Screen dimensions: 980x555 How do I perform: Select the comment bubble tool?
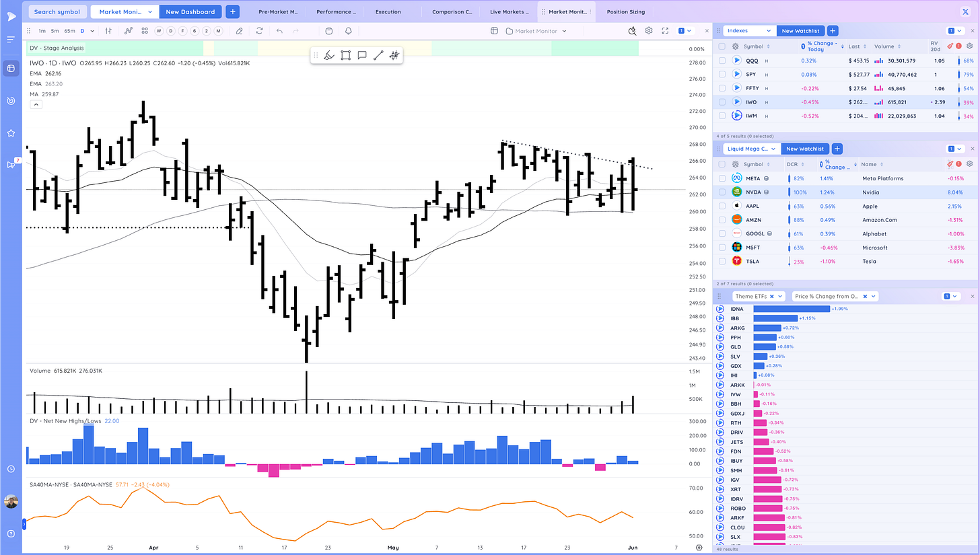[x=362, y=55]
